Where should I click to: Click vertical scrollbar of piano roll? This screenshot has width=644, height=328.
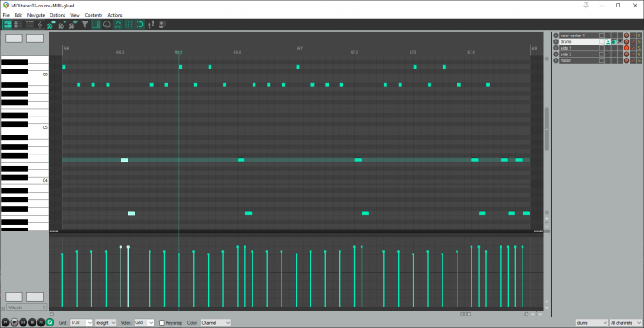click(x=547, y=130)
